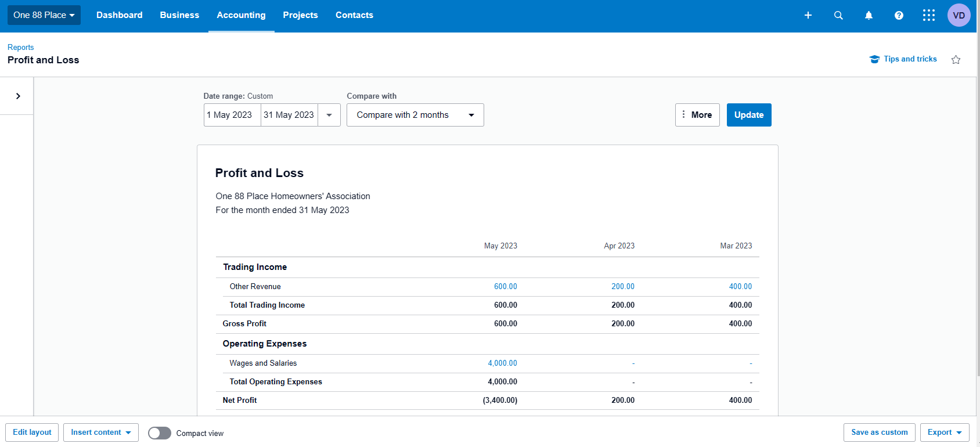Click the Edit layout button

32,432
